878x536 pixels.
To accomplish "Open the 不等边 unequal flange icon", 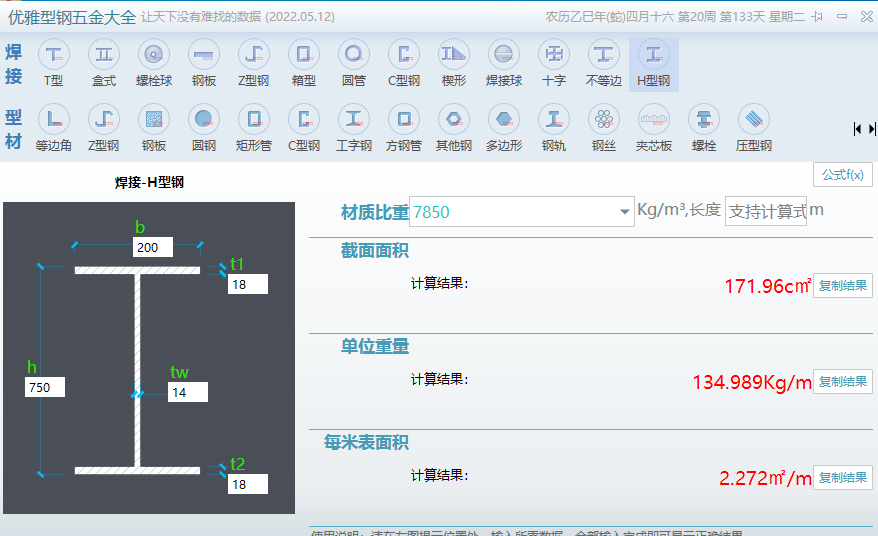I will 604,63.
